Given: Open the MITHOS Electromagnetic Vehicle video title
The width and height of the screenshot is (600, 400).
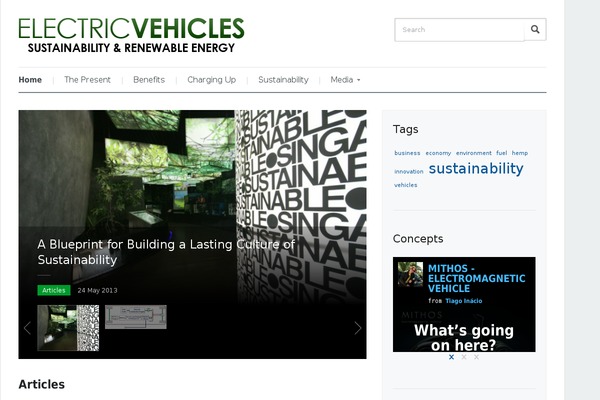Looking at the screenshot, I should 476,278.
